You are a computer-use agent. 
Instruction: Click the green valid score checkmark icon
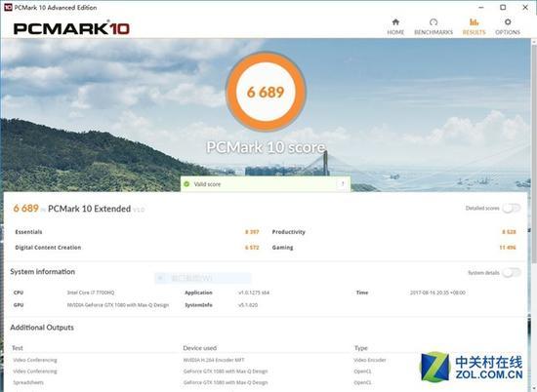coord(186,184)
